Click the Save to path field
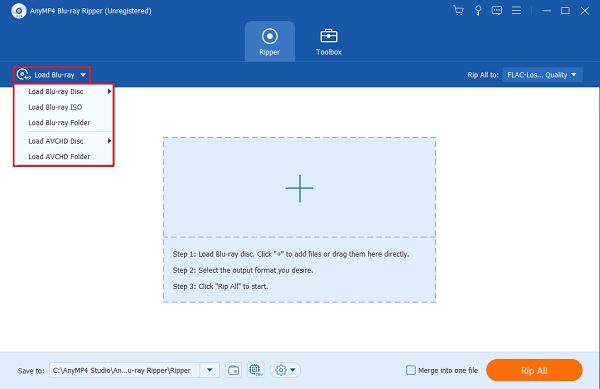 (x=124, y=370)
